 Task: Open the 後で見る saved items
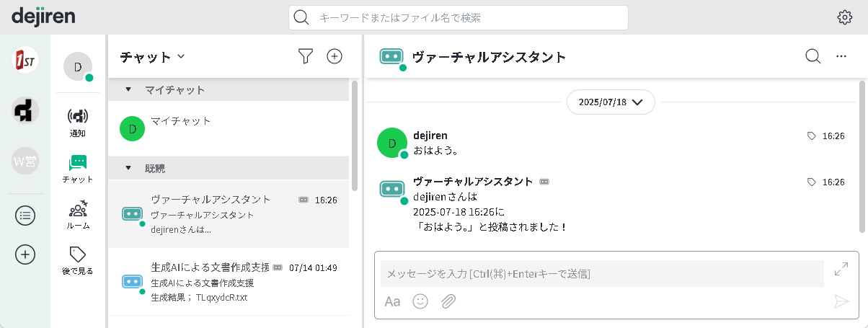[x=78, y=260]
